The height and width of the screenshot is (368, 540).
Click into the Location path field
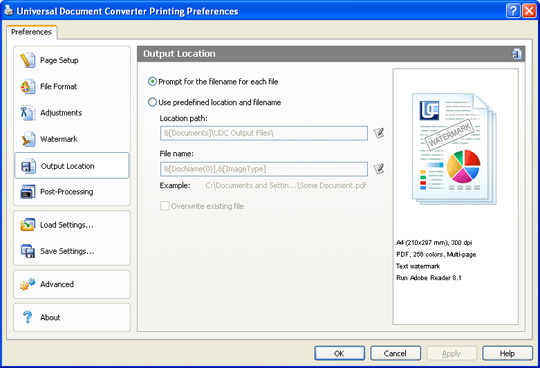click(264, 133)
